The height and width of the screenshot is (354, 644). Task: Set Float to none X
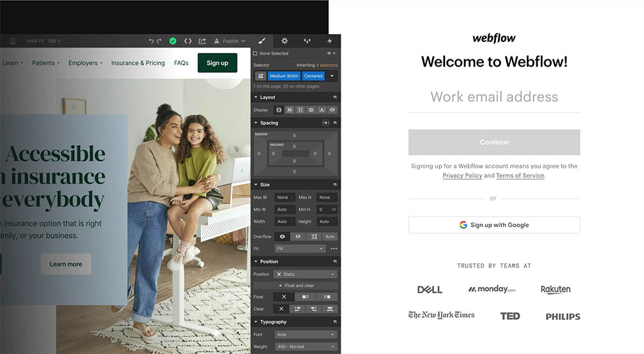tap(284, 297)
